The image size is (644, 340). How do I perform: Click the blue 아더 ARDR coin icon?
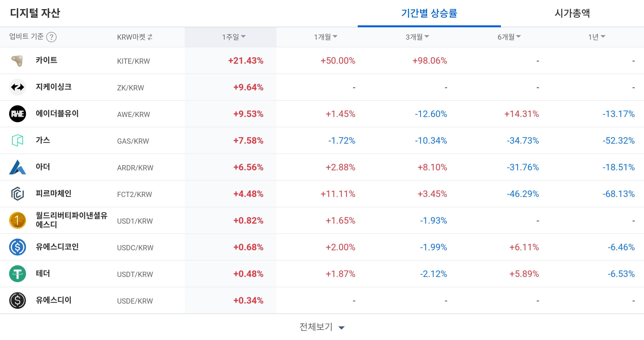click(x=18, y=167)
